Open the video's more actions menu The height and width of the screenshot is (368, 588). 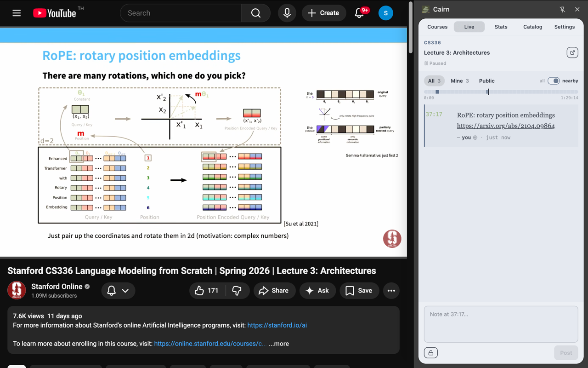click(x=391, y=290)
